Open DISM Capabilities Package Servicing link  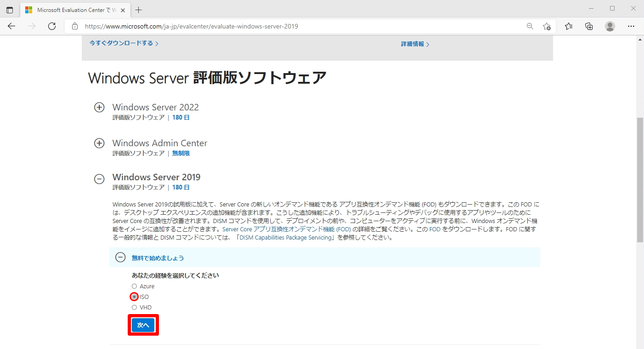click(x=286, y=238)
